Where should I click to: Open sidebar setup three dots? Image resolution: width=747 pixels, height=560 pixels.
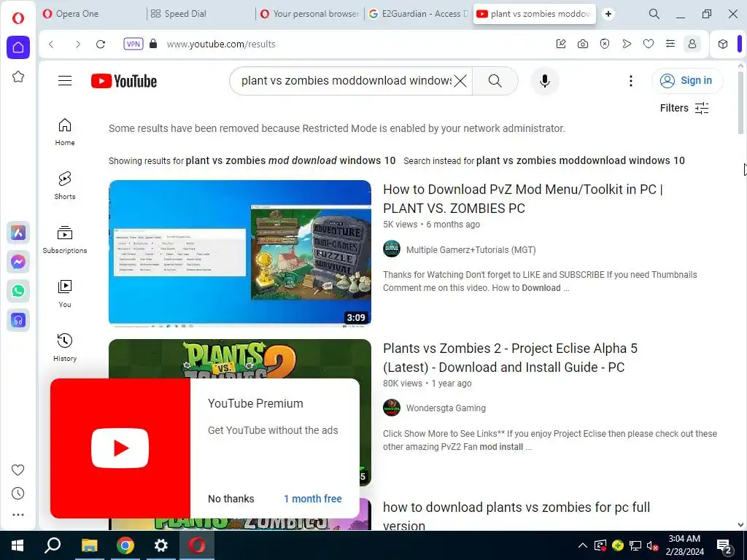pyautogui.click(x=18, y=515)
